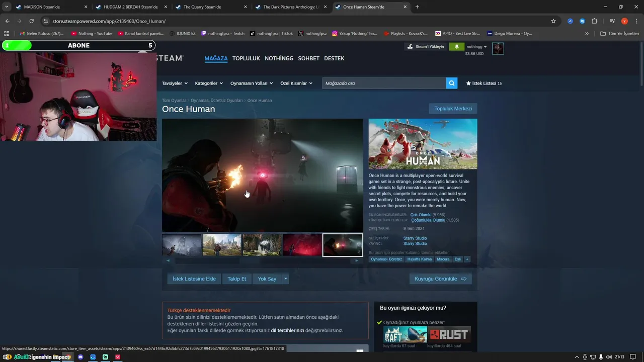Click the second blue extension icon

pos(582,21)
